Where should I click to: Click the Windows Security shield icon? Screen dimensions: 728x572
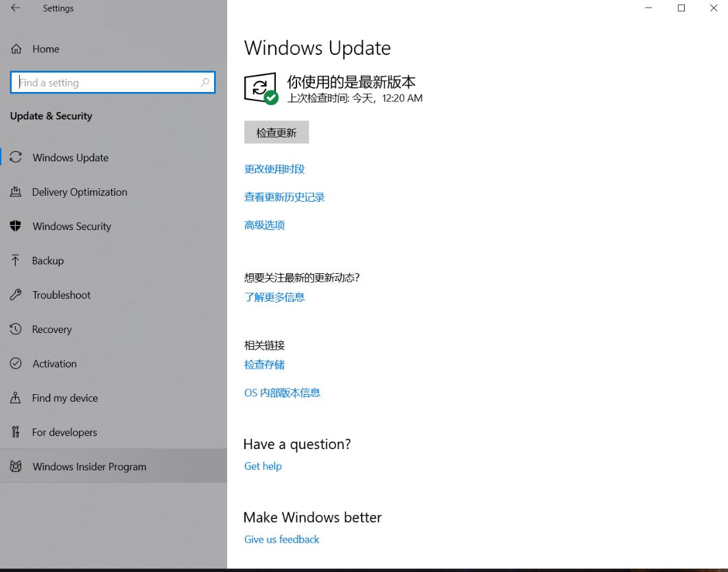[x=16, y=226]
